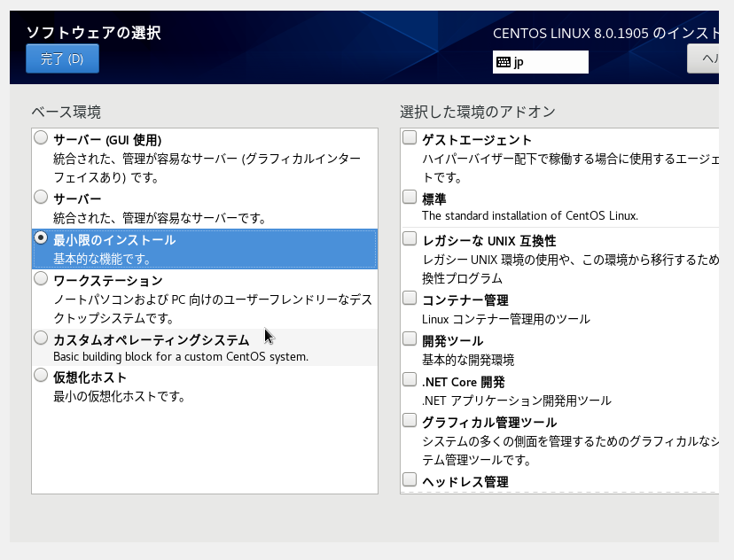734x560 pixels.
Task: Click the ゲストエージェント label text
Action: [x=477, y=140]
